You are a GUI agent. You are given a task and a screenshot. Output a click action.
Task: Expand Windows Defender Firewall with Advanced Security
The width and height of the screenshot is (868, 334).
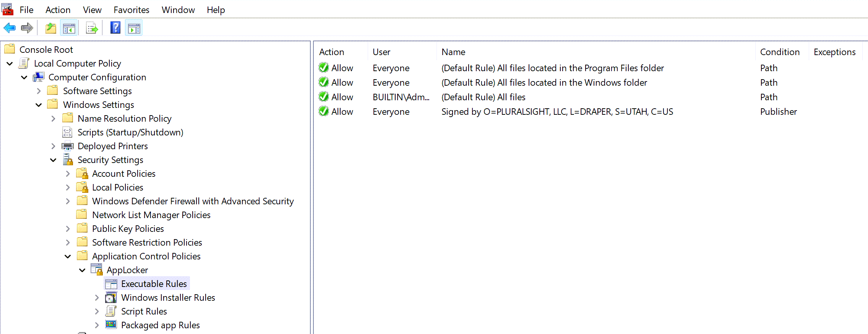[x=68, y=201]
